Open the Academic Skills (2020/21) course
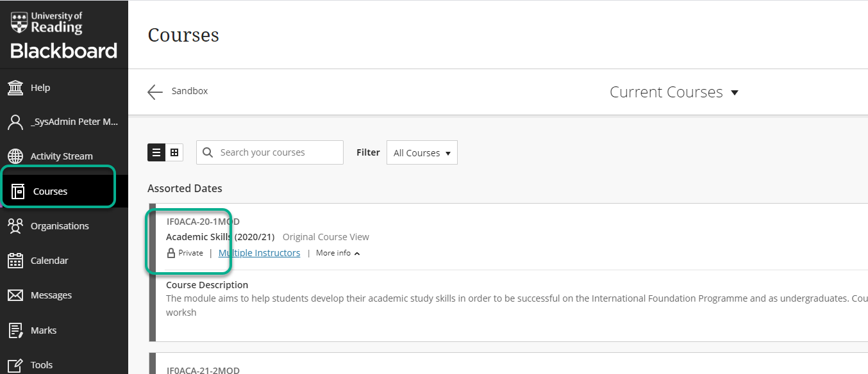Viewport: 868px width, 374px height. click(x=220, y=237)
